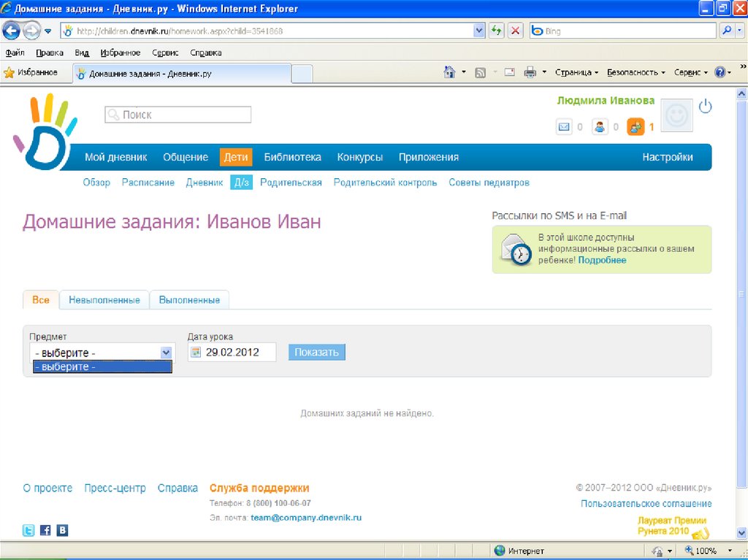This screenshot has height=560, width=748.
Task: Follow the Подробнее link
Action: click(x=602, y=260)
